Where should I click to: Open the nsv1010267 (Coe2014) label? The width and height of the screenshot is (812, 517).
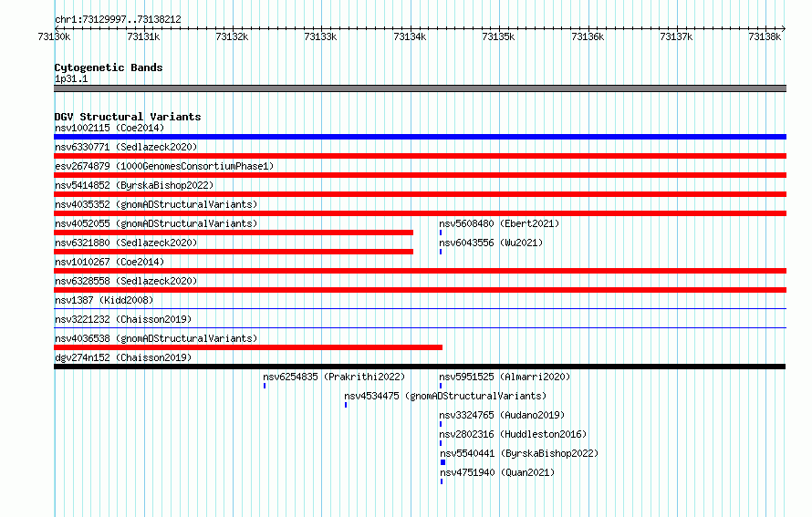click(x=109, y=262)
